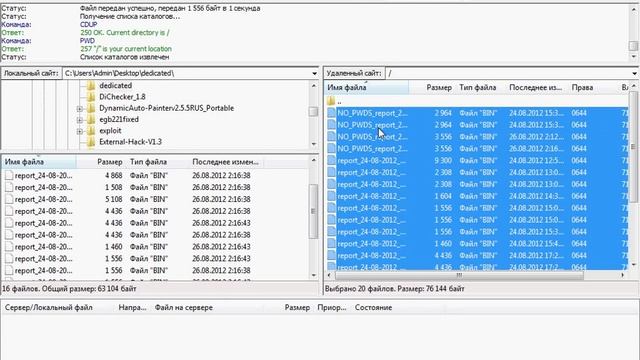Click the External-Hack-V1.3 folder icon
Viewport: 640px width, 360px height.
pos(91,142)
